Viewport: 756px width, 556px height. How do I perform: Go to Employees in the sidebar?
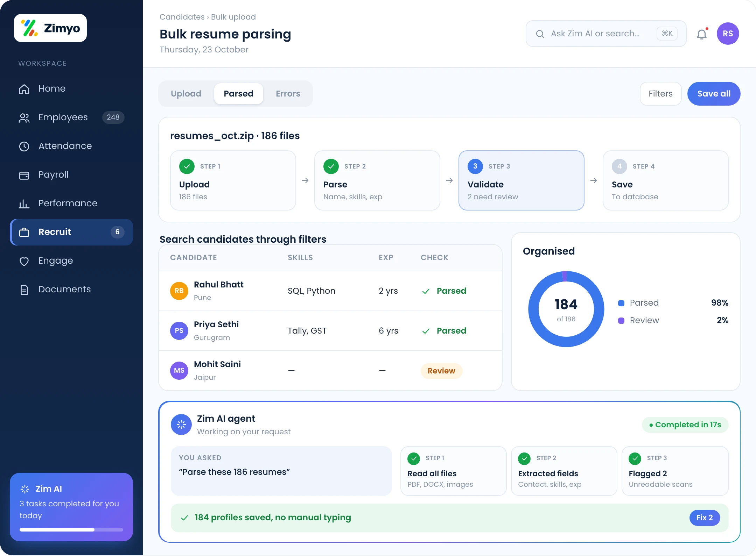(71, 117)
